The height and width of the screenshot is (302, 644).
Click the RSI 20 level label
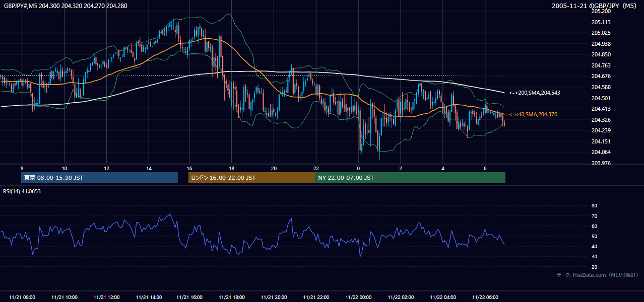(594, 267)
